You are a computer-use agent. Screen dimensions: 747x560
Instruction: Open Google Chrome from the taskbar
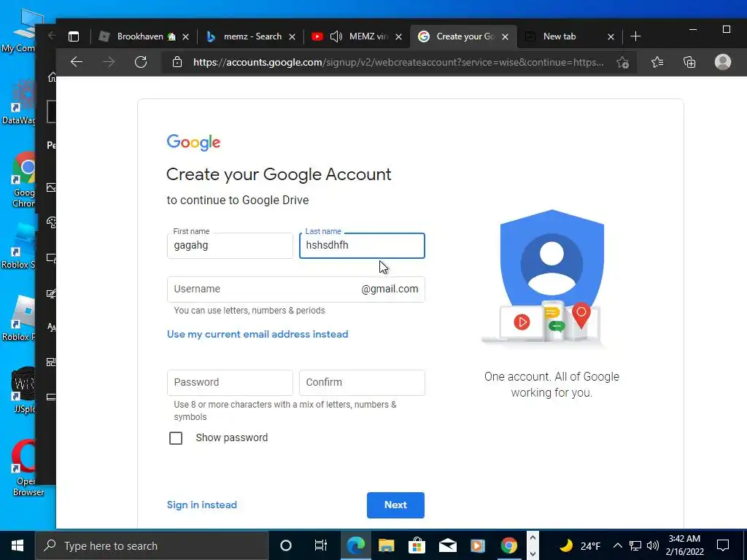tap(508, 545)
